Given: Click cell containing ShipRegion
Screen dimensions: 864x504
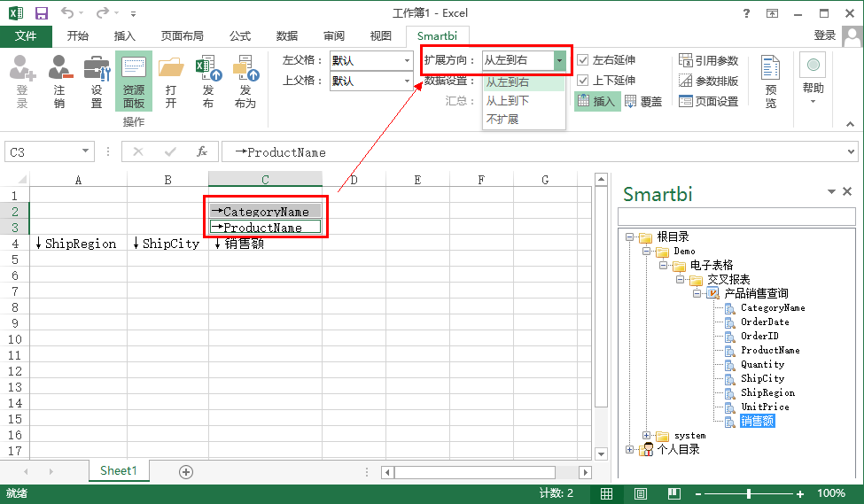Looking at the screenshot, I should point(78,244).
